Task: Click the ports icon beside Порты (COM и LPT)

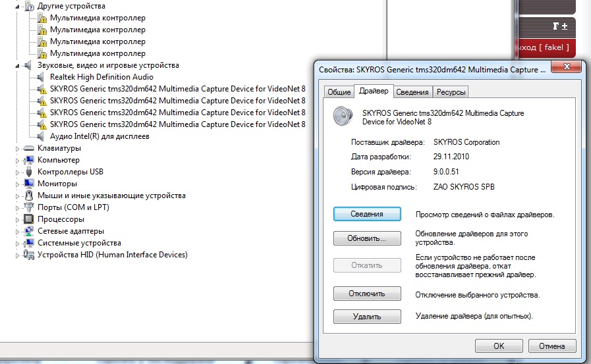Action: tap(29, 207)
